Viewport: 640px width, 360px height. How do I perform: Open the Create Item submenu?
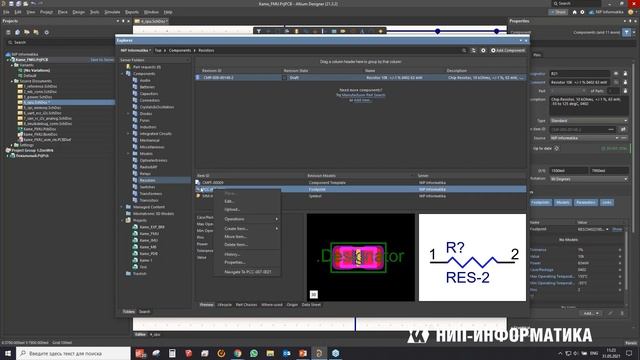click(x=247, y=229)
